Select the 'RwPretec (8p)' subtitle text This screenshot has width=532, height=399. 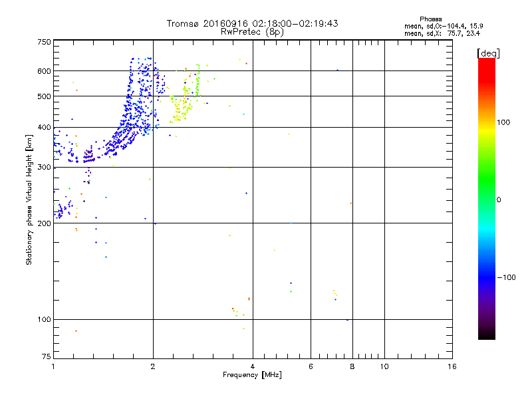tap(252, 32)
